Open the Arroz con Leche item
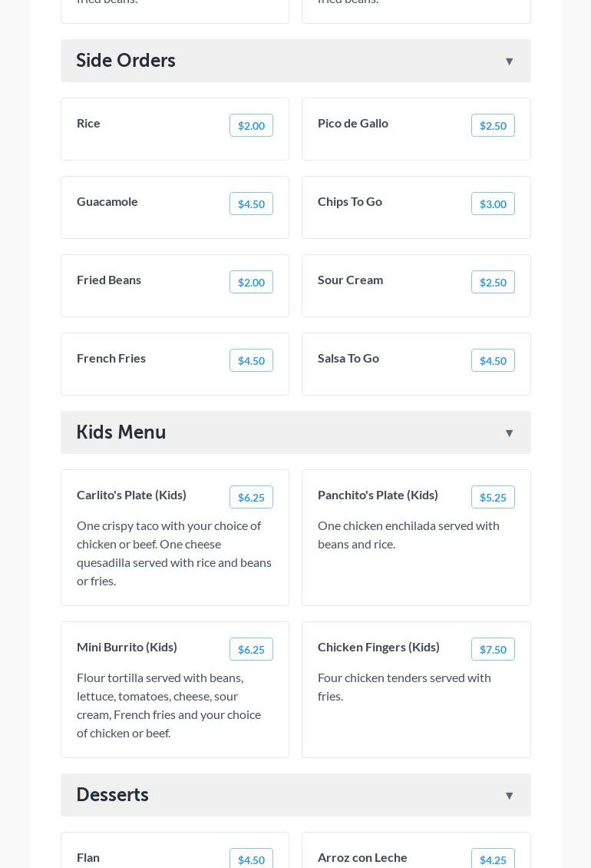The image size is (591, 868). point(362,857)
